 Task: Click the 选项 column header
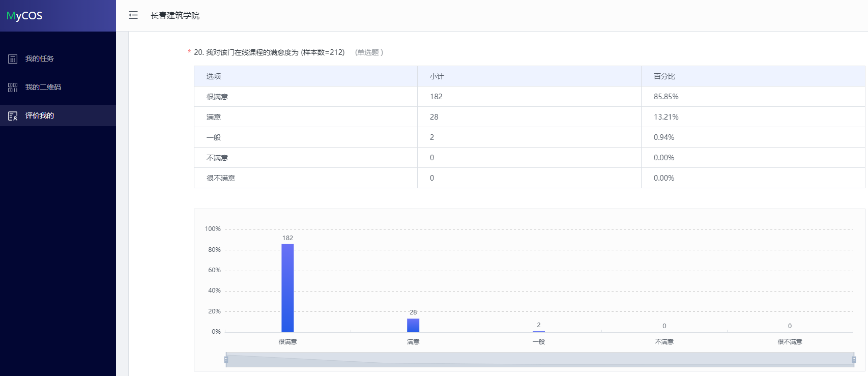[214, 76]
